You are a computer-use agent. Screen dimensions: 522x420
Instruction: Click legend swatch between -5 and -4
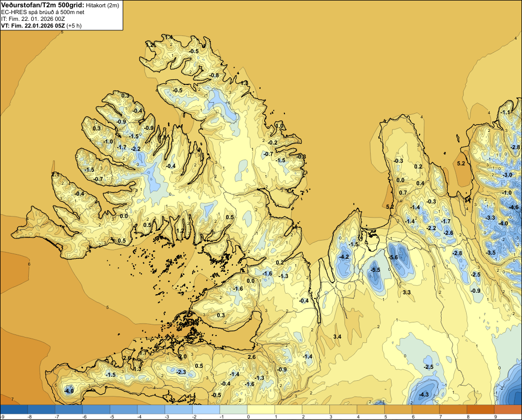(x=124, y=409)
